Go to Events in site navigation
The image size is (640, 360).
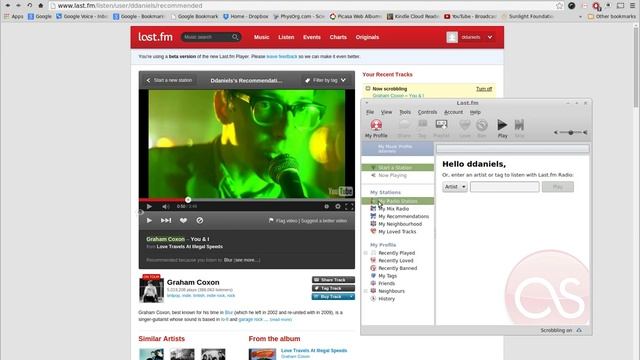coord(312,37)
